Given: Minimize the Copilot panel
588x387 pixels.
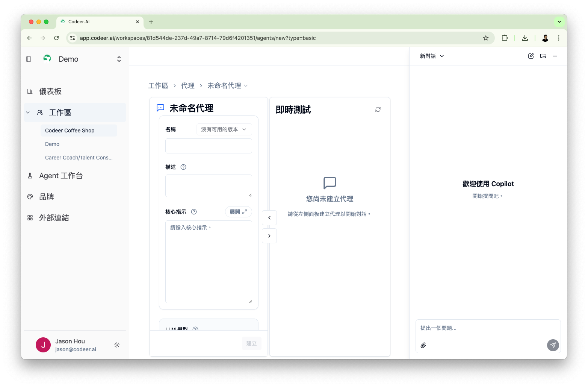Looking at the screenshot, I should click(x=555, y=56).
